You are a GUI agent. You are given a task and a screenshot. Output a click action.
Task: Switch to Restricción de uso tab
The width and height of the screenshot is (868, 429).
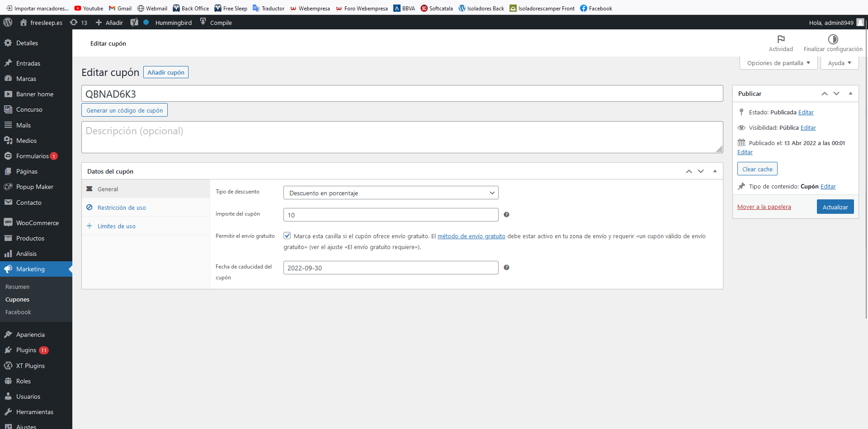(x=146, y=207)
